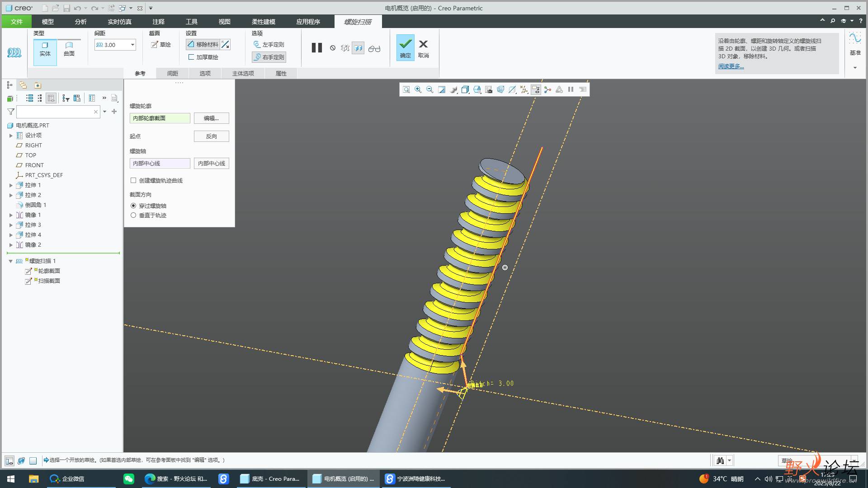Screen dimensions: 868x488
Task: Open the saved orientations cube icon
Action: [465, 89]
